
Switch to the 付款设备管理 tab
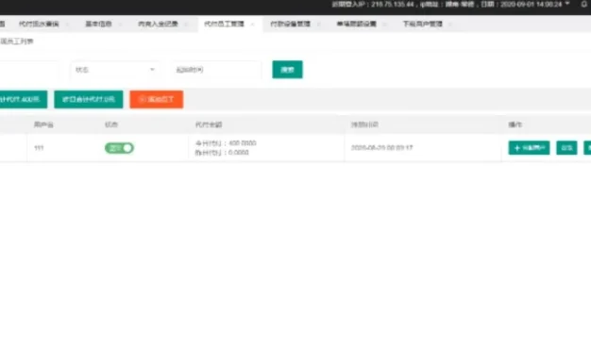tap(290, 25)
